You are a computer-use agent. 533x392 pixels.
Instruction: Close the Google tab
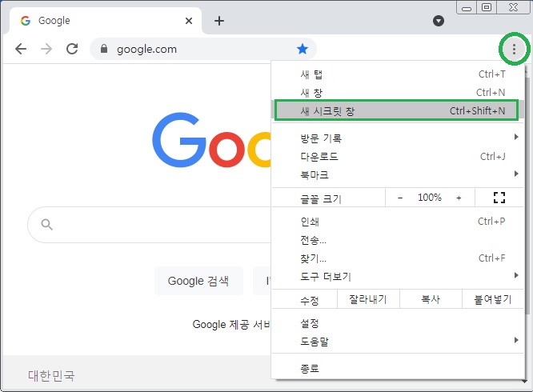click(189, 21)
